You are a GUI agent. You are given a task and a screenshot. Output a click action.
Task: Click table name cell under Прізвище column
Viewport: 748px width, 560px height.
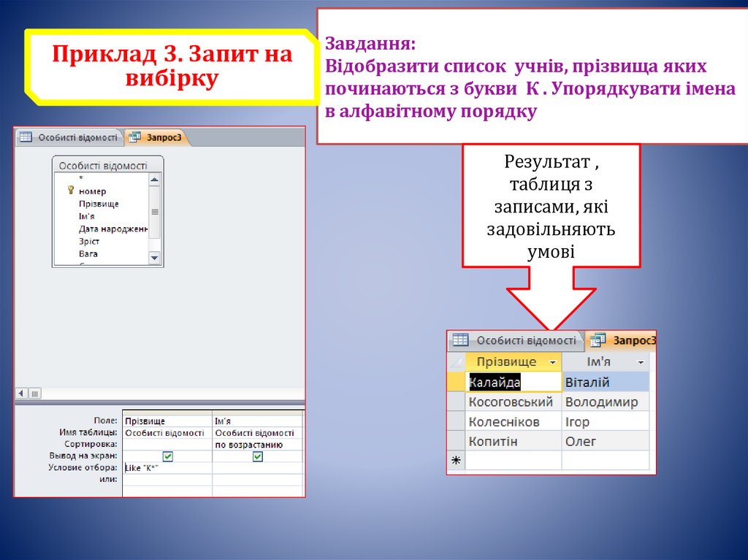coord(167,433)
